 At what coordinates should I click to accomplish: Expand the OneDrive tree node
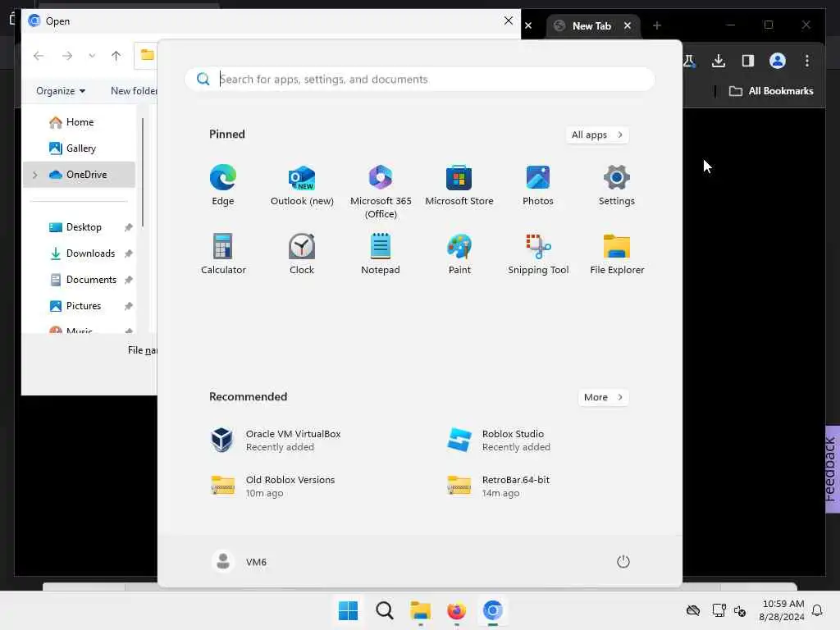point(34,175)
